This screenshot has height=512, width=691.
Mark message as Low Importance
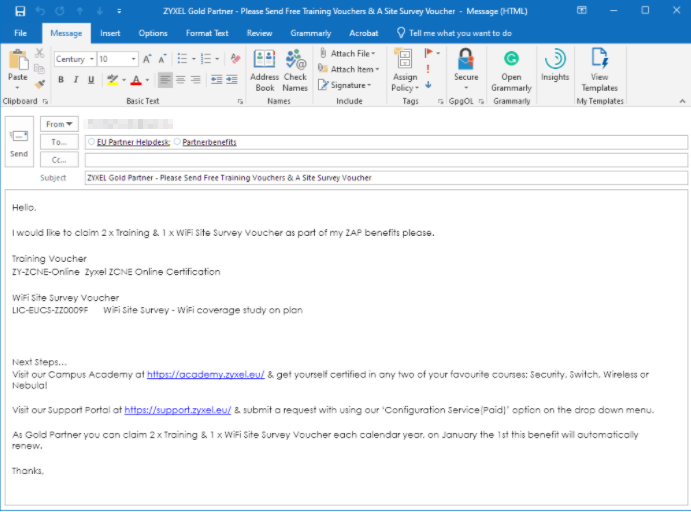428,85
